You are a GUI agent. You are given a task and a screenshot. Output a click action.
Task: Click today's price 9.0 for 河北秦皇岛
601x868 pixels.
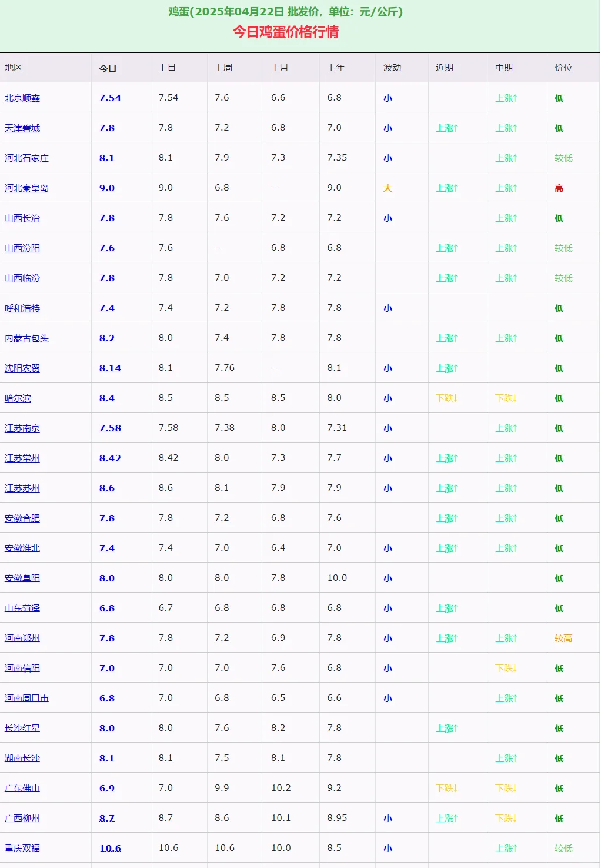[x=107, y=188]
